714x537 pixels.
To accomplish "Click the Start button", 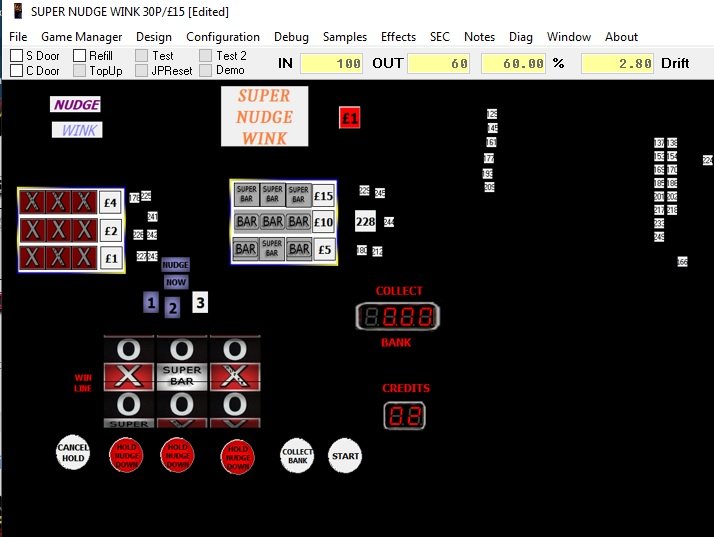I will (345, 456).
